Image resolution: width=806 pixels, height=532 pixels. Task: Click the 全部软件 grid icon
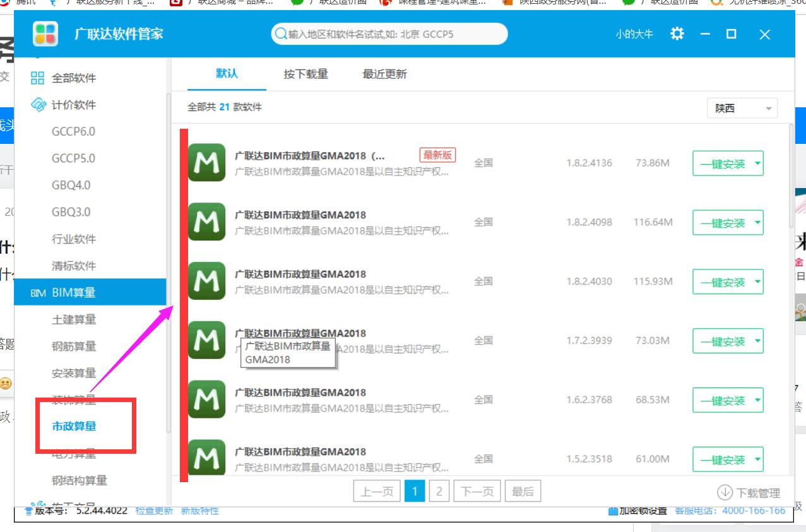[38, 78]
